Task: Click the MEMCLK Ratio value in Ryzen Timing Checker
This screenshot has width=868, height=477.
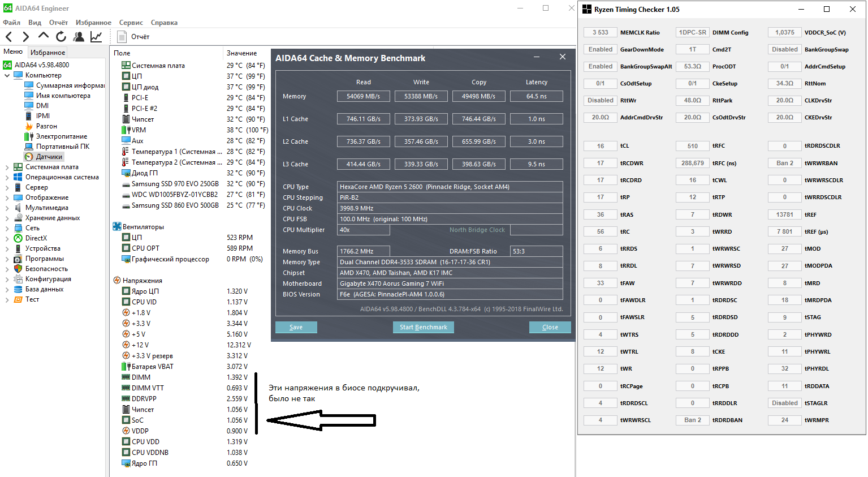Action: pos(600,33)
